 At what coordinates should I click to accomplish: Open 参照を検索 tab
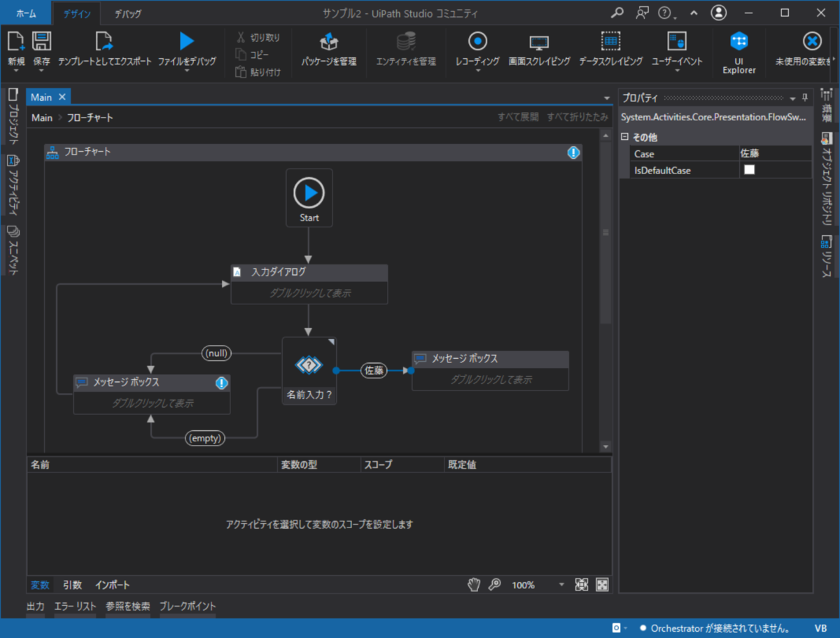tap(128, 607)
